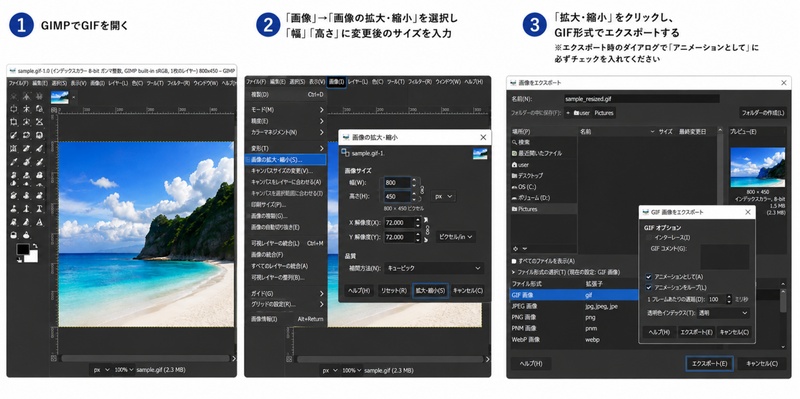This screenshot has height=399, width=800.
Task: Select the PNG 画像 file format row
Action: tap(574, 317)
